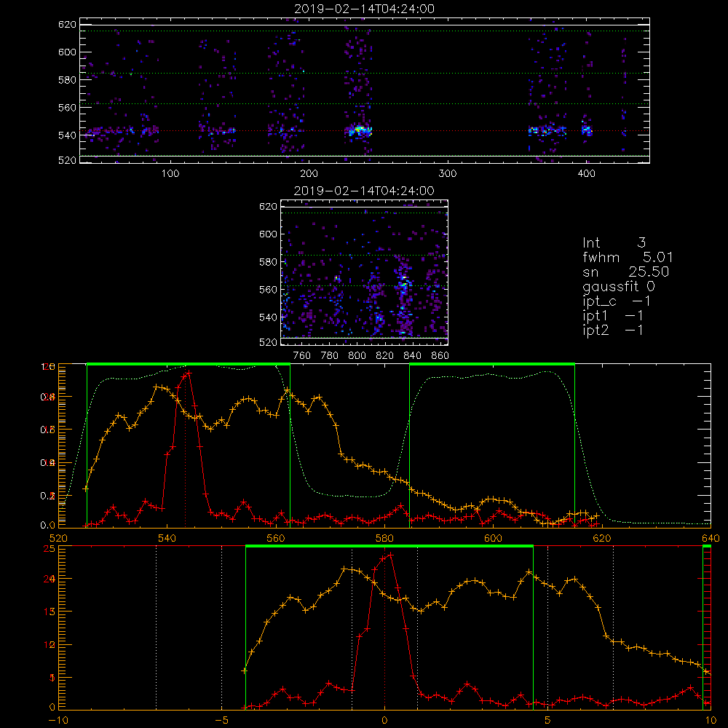Select the 'ipt2 -1' readout text
The width and height of the screenshot is (728, 728).
(x=613, y=330)
